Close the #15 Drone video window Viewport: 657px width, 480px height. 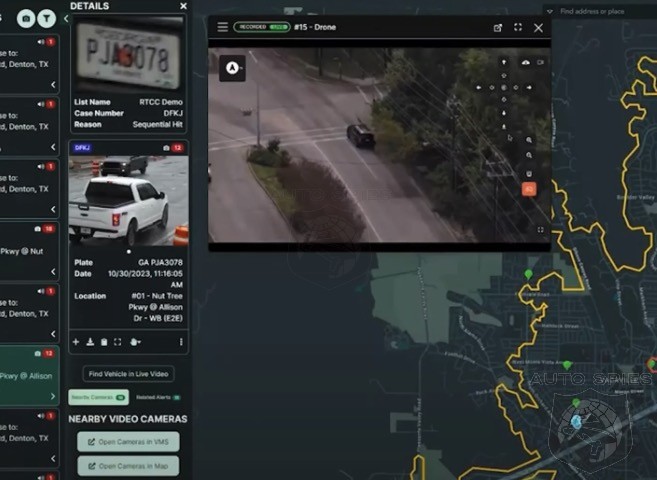pos(538,28)
